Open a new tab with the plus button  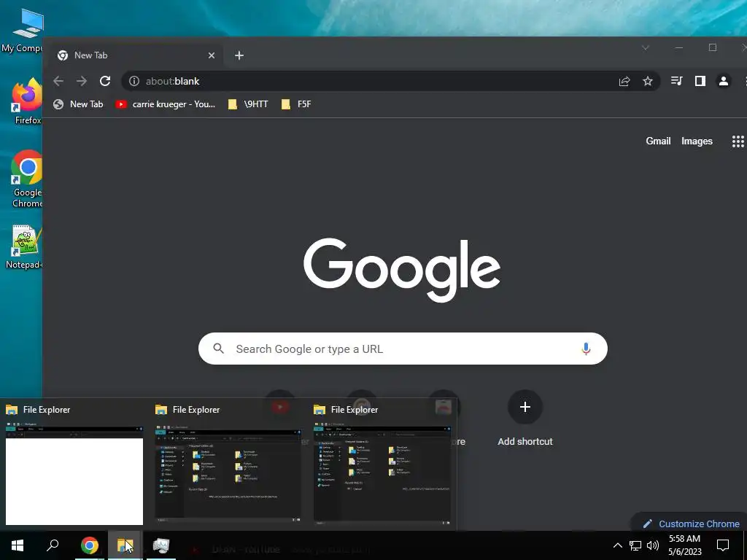coord(239,55)
